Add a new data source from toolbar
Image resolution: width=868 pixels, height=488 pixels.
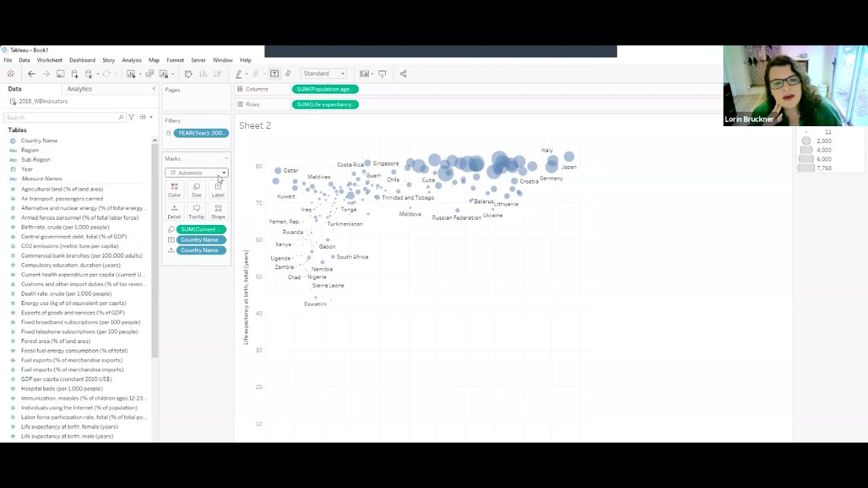pos(75,74)
